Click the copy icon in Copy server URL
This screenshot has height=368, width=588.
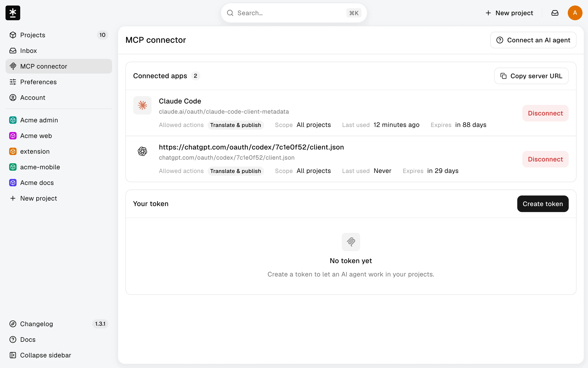coord(503,76)
